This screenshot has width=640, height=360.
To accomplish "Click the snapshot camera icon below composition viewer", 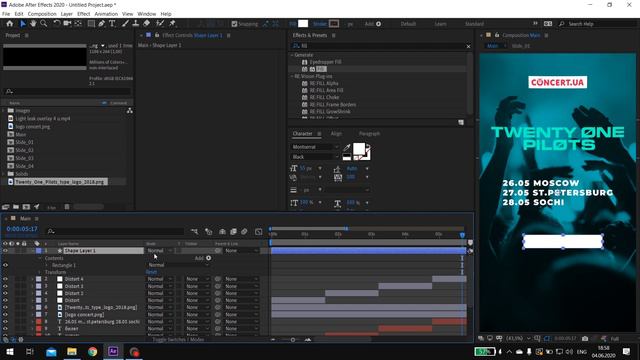I will tap(585, 338).
